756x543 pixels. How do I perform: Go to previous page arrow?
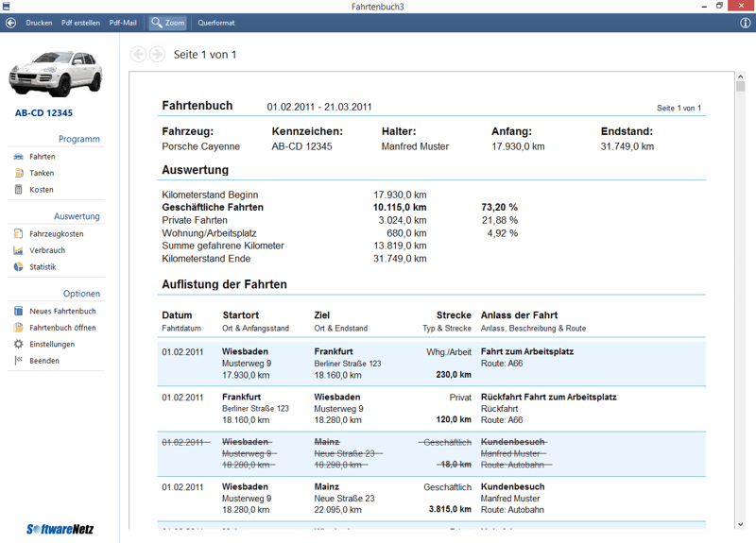139,55
